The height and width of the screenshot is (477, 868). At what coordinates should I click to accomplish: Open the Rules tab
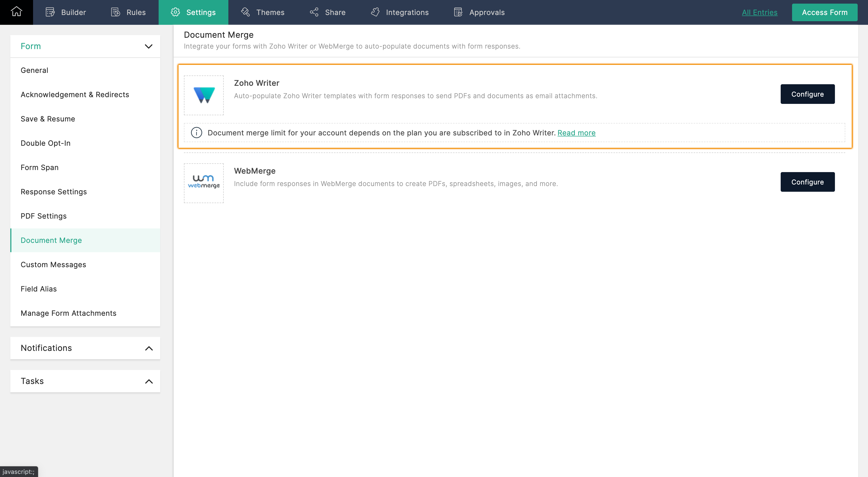tap(128, 12)
